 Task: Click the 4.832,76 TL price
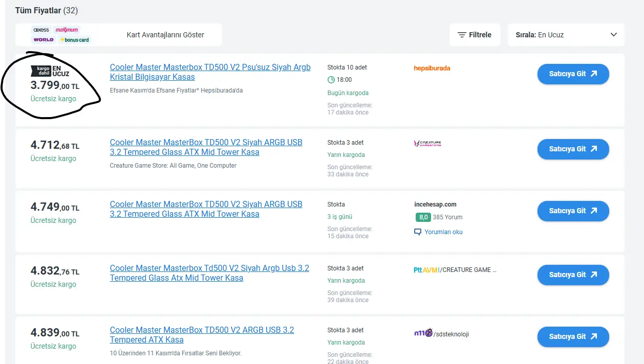pyautogui.click(x=55, y=271)
